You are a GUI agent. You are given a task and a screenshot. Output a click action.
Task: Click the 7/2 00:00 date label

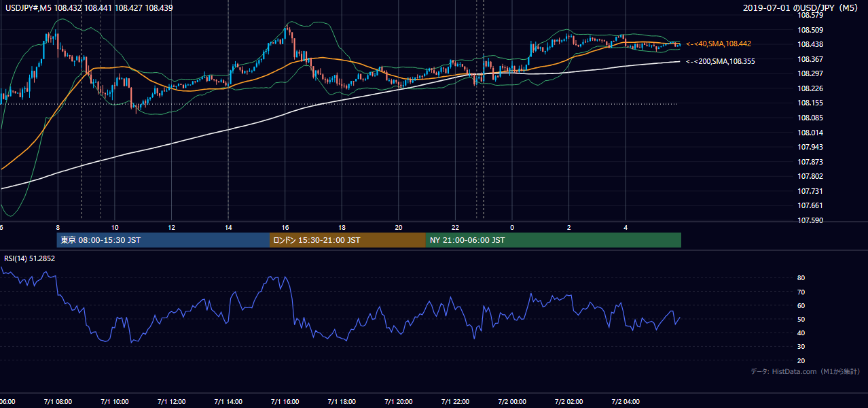512,402
